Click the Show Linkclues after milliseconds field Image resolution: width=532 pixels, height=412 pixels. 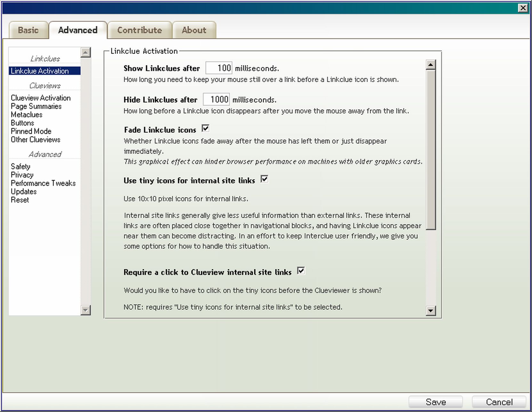point(219,68)
